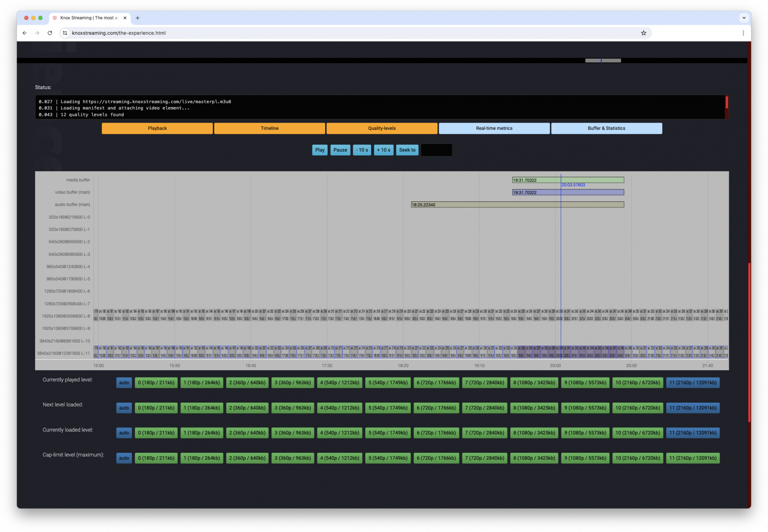The height and width of the screenshot is (532, 768).
Task: Pause the video stream
Action: click(340, 150)
